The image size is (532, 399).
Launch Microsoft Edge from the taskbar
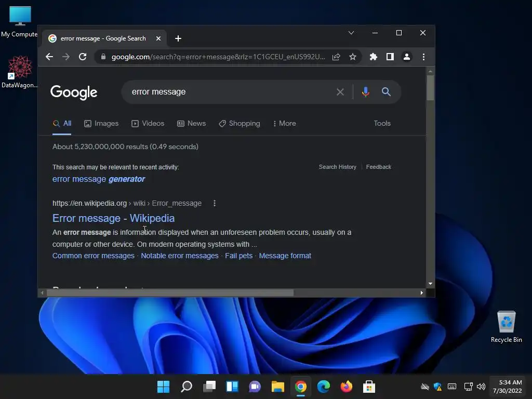click(323, 387)
